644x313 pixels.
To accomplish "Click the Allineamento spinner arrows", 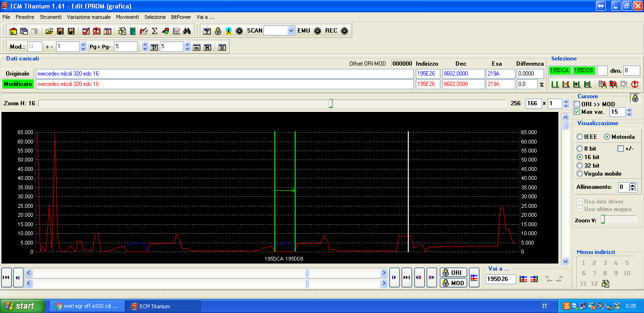I will tap(633, 187).
